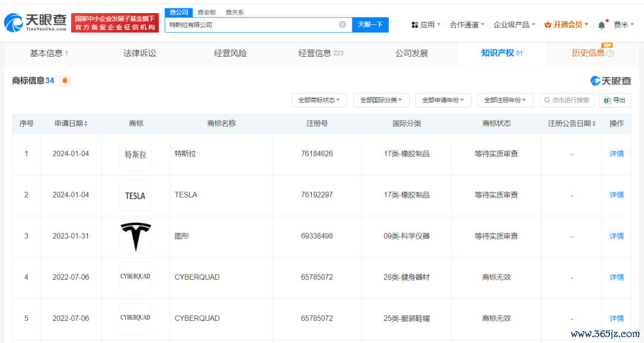This screenshot has width=644, height=343.
Task: Expand the 全部国际分类 filter dropdown
Action: click(x=381, y=100)
